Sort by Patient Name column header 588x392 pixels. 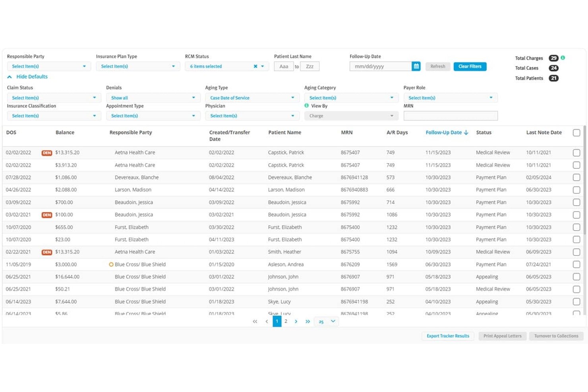(x=284, y=132)
